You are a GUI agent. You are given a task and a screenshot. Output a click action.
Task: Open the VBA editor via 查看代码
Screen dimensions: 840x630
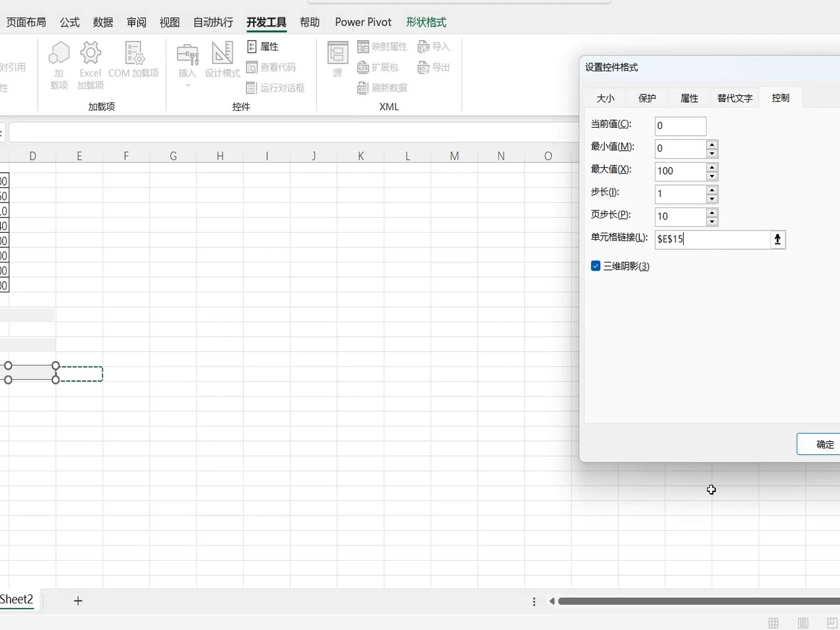coord(271,67)
